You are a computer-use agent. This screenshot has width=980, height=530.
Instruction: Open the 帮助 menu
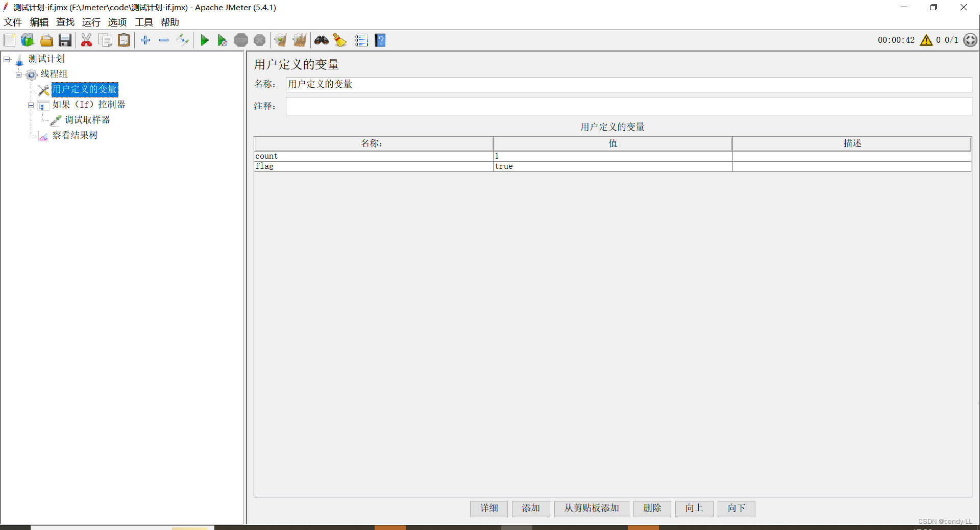(x=170, y=22)
